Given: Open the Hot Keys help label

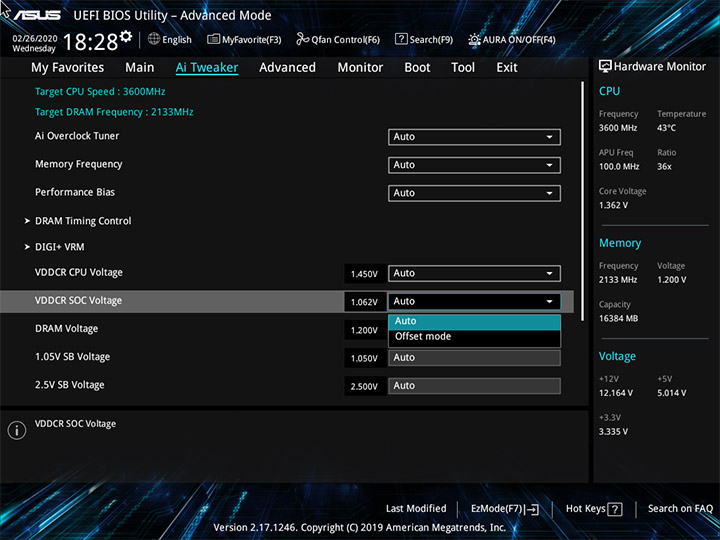Looking at the screenshot, I should (585, 508).
